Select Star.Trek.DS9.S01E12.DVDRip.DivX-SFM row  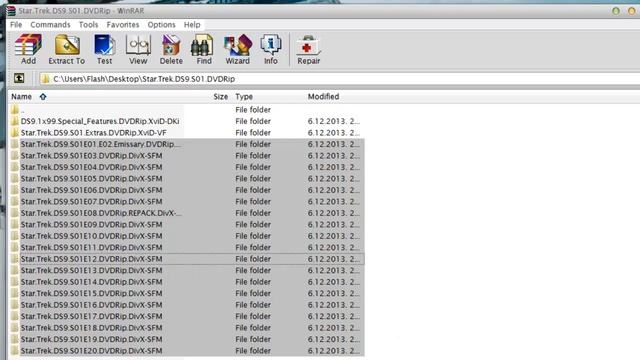(186, 259)
